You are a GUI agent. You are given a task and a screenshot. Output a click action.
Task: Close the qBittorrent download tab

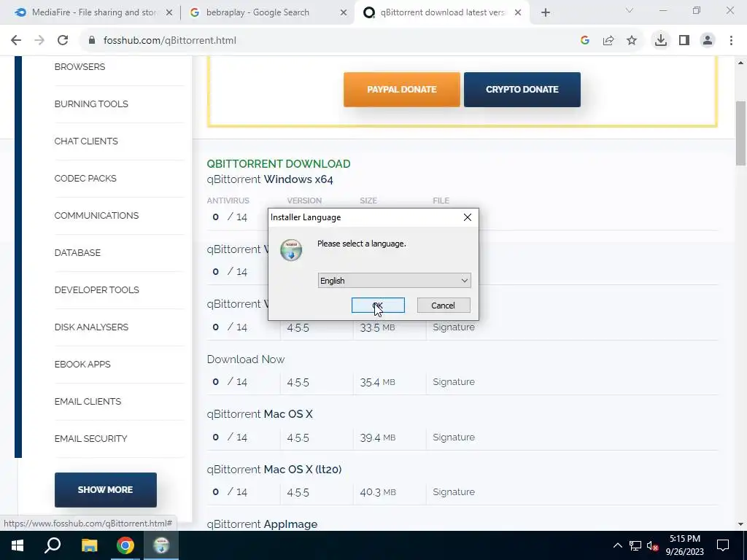pos(518,13)
